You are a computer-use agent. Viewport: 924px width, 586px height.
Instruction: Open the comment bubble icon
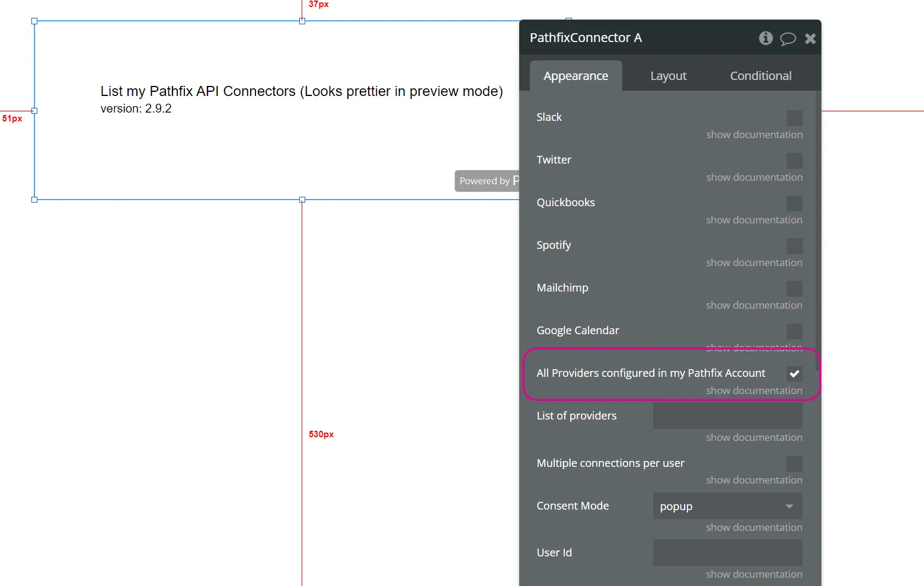click(788, 39)
